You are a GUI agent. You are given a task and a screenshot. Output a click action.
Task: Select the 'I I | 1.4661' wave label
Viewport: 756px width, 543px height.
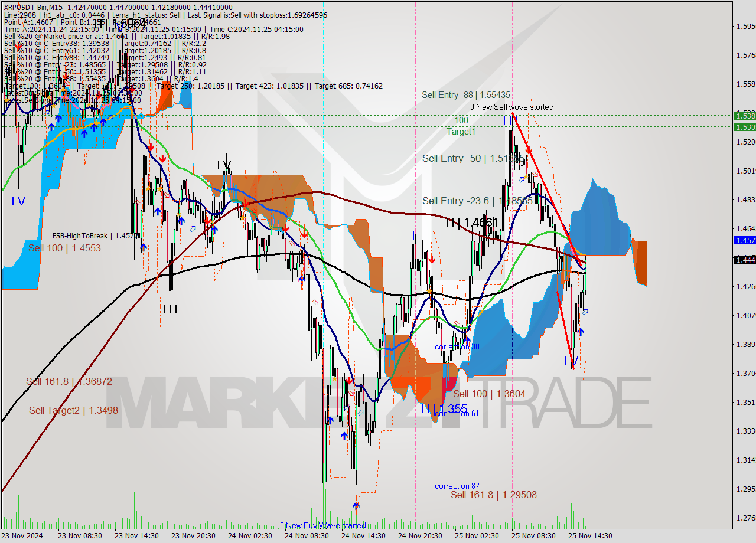pyautogui.click(x=472, y=223)
